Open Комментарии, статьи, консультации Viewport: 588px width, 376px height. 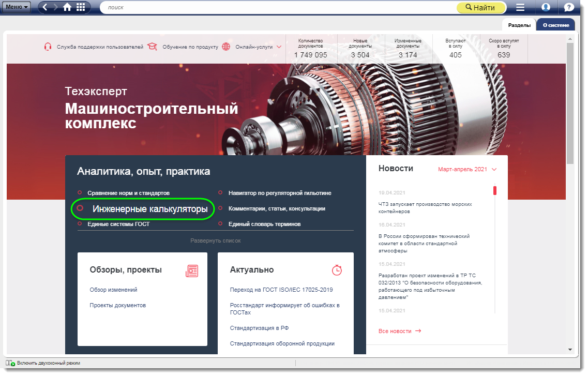(x=277, y=208)
